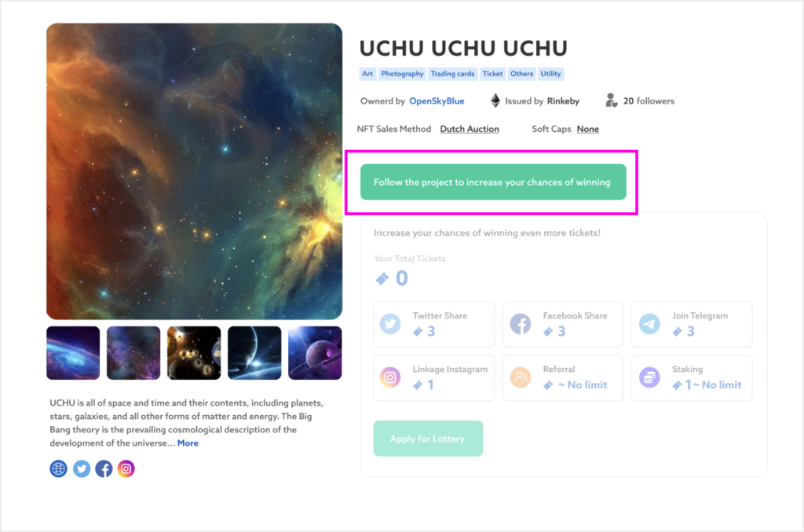Select the Trading cards category tag
The width and height of the screenshot is (804, 532).
point(452,74)
